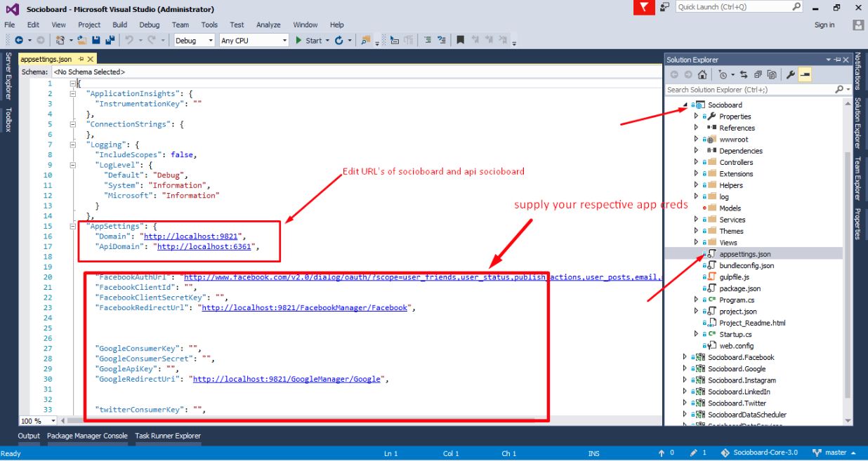Click the Quick Launch magnifier icon
The width and height of the screenshot is (868, 461).
pos(796,7)
